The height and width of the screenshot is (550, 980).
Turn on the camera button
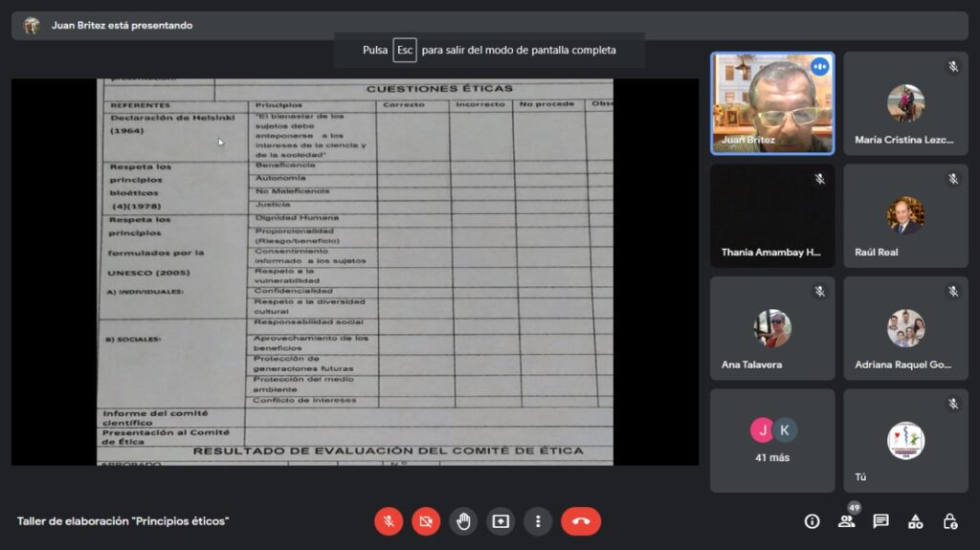click(x=426, y=521)
